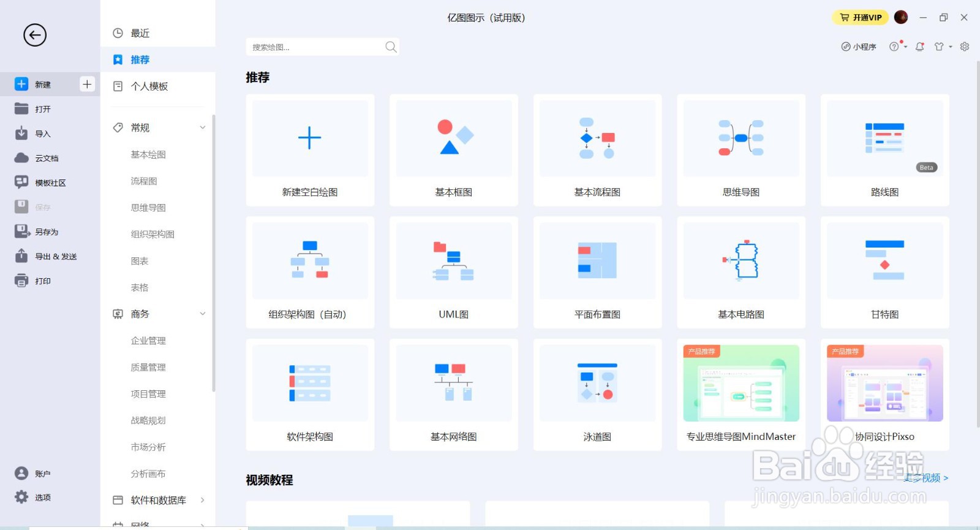Select 分析画布 subcategory
The width and height of the screenshot is (980, 530).
148,474
